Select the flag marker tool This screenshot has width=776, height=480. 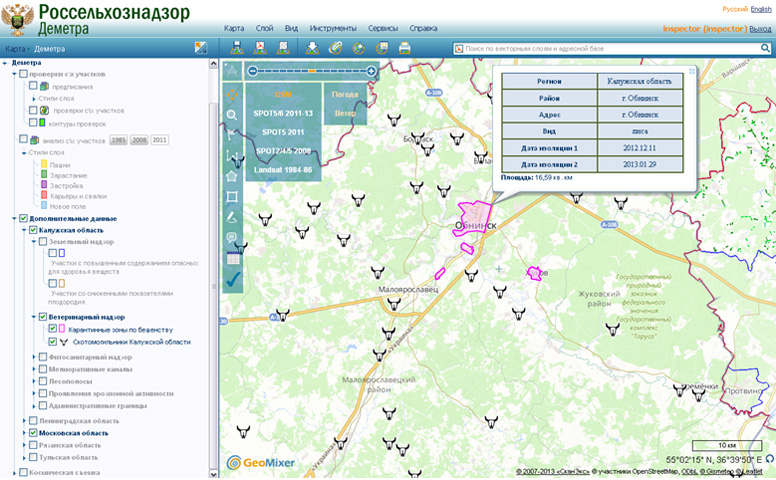point(232,135)
